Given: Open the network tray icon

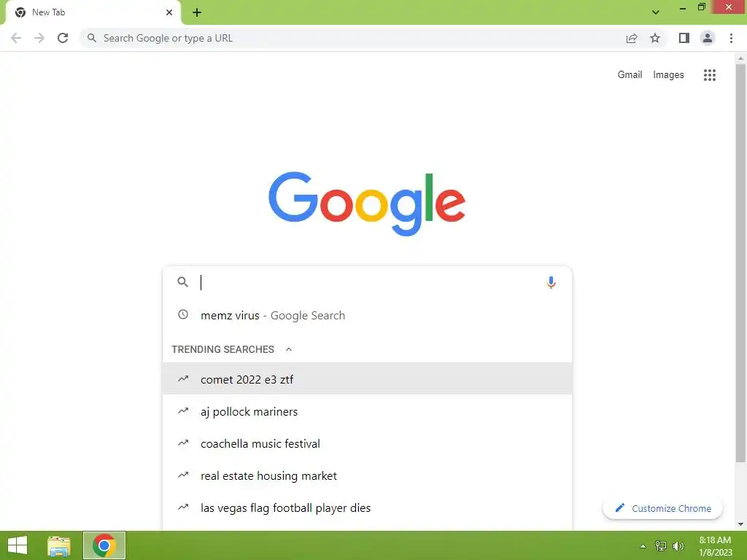Looking at the screenshot, I should click(661, 546).
